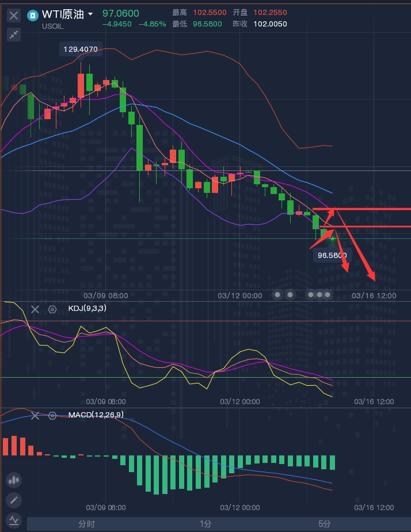Click the MACD(12,26,9) indicator label
The image size is (411, 532).
pos(96,415)
